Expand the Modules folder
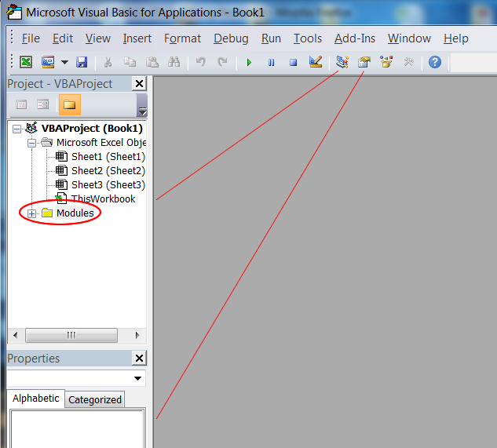This screenshot has height=448, width=497. click(x=31, y=214)
